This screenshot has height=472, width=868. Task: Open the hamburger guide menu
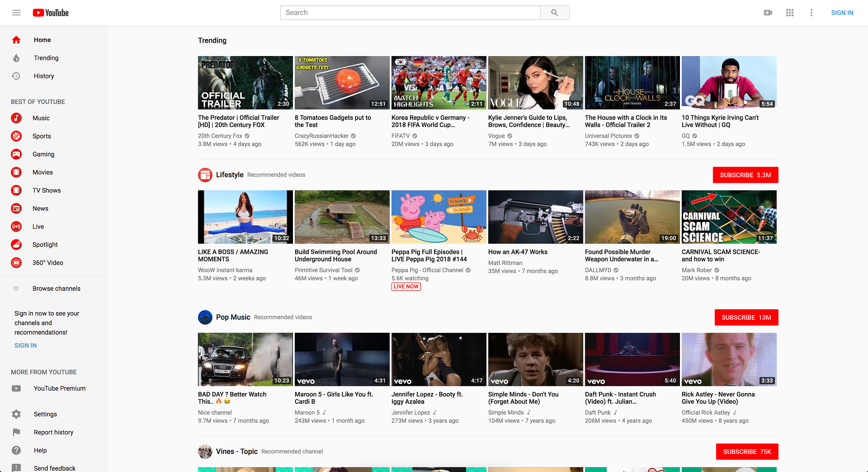[x=16, y=13]
